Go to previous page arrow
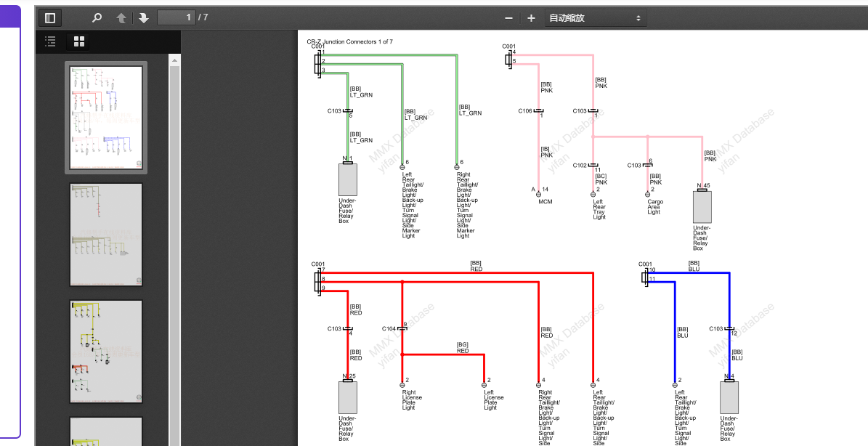The height and width of the screenshot is (446, 868). point(121,17)
